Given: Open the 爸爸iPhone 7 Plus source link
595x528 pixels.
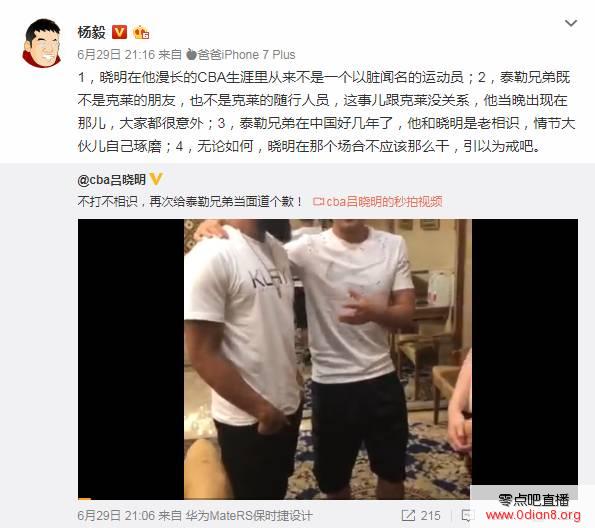Looking at the screenshot, I should point(246,55).
